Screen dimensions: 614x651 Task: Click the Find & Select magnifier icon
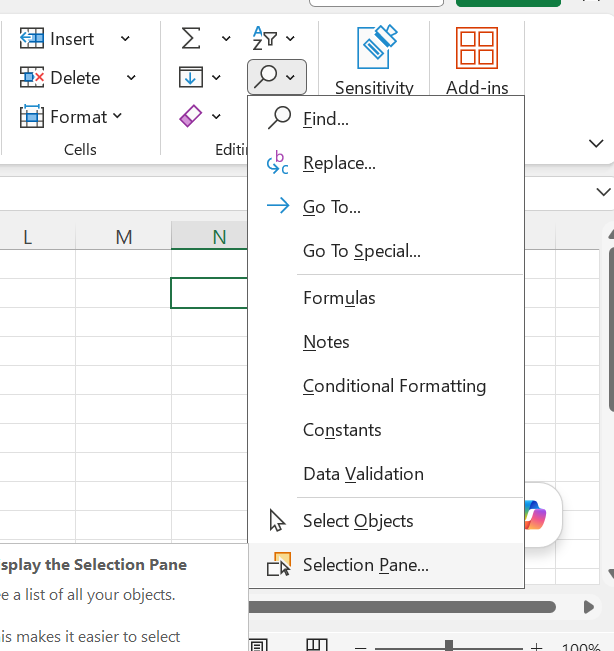[265, 77]
